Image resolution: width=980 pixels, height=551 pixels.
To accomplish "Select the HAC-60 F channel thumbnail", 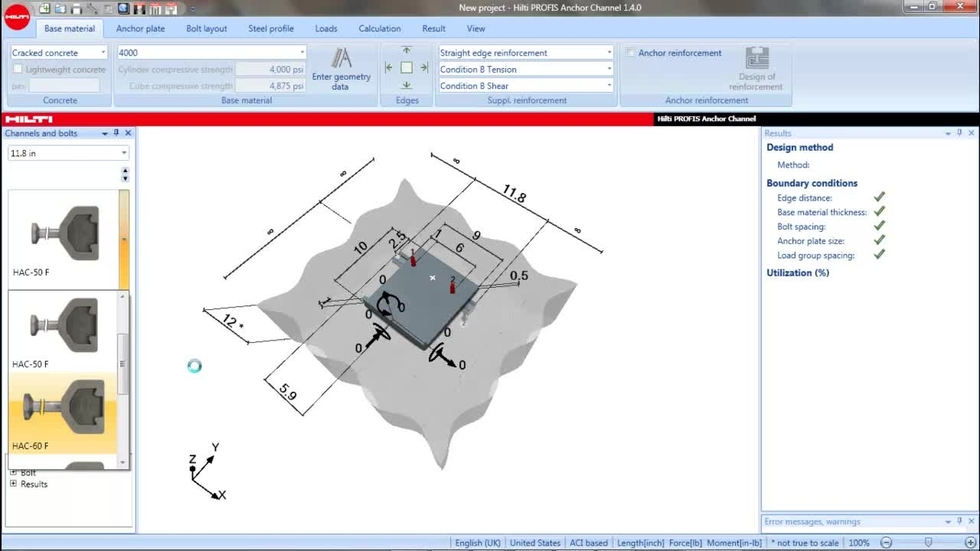I will [x=63, y=413].
